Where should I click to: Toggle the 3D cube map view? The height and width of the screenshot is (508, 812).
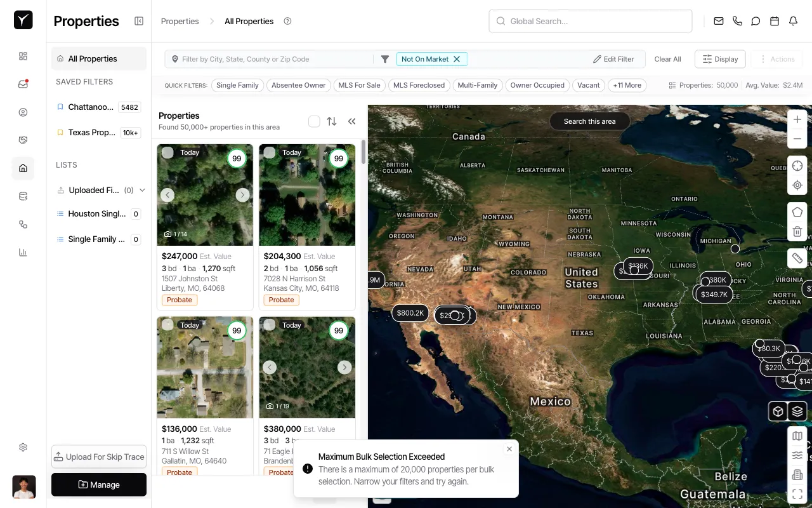(778, 411)
